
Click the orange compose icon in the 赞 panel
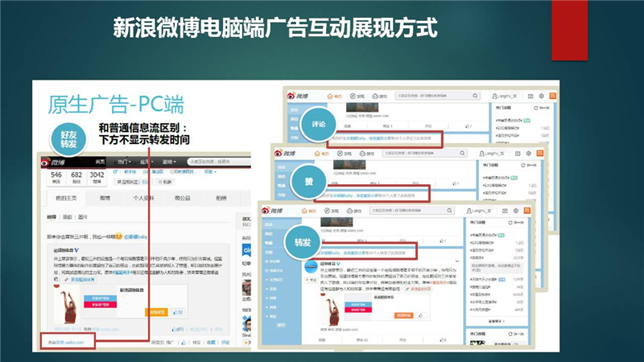539,153
